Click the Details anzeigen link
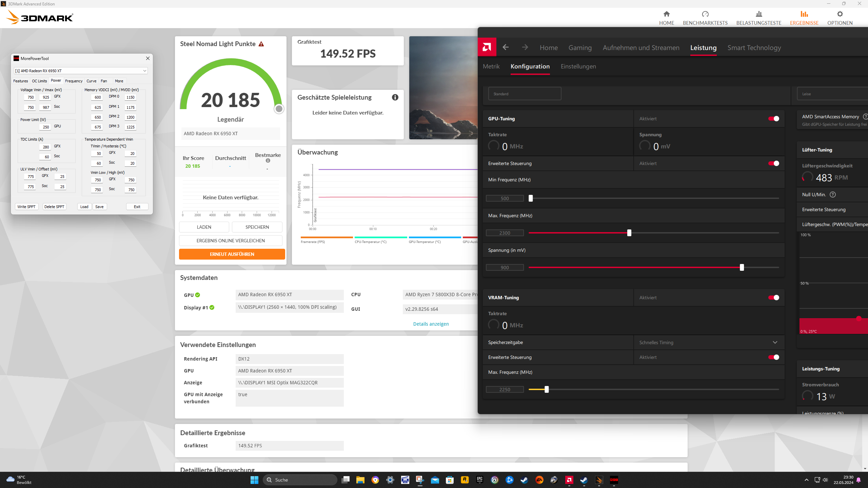Image resolution: width=868 pixels, height=488 pixels. 431,324
